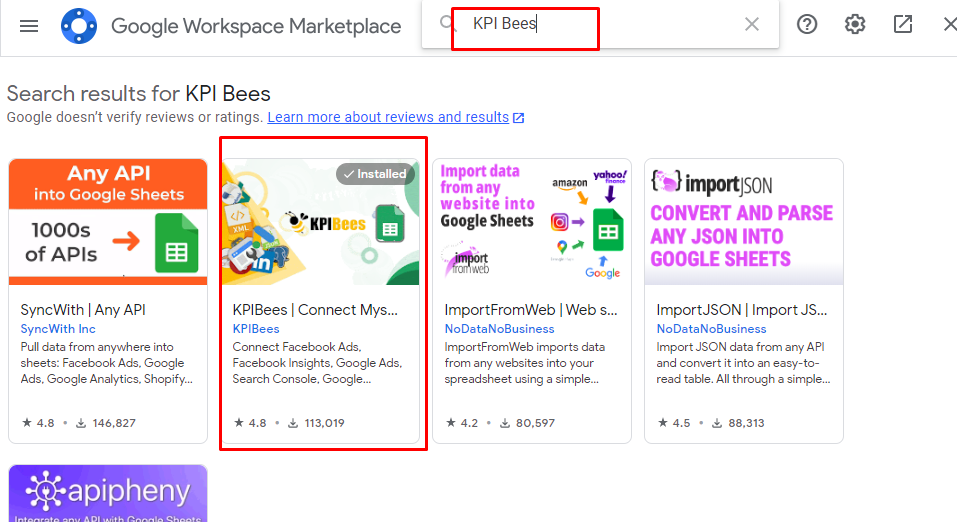Visit NoDataNoBusiness link under ImportJSON
The width and height of the screenshot is (957, 522).
coord(711,329)
